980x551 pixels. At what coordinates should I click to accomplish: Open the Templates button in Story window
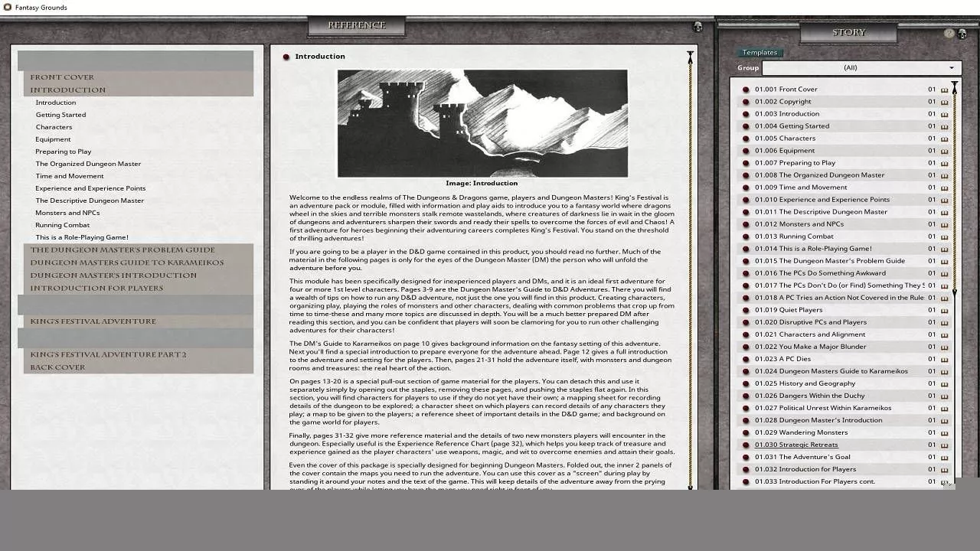tap(759, 53)
